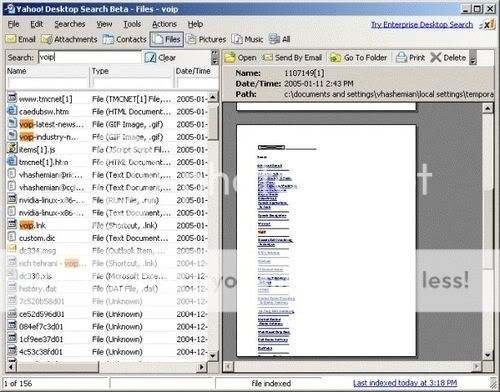This screenshot has height=392, width=500.
Task: Switch to Contacts search category
Action: click(x=125, y=39)
